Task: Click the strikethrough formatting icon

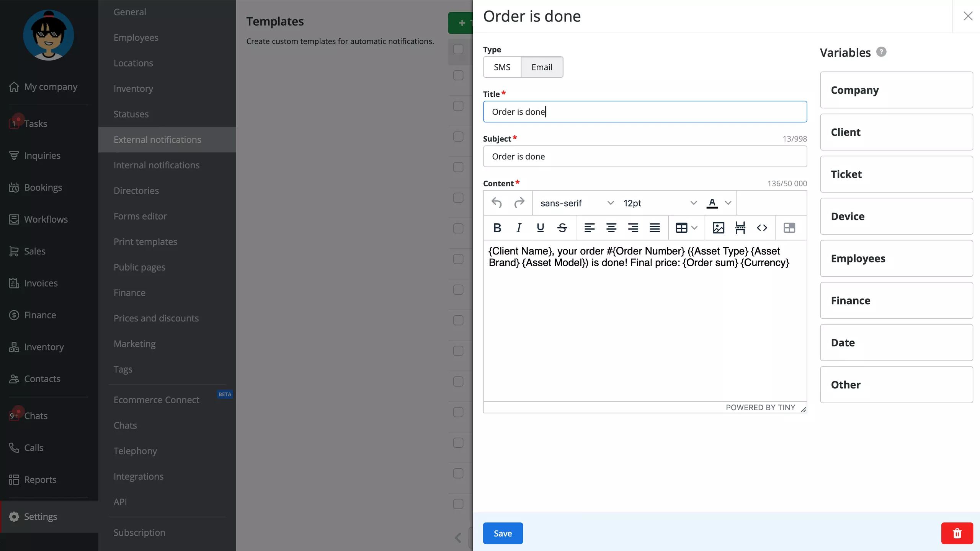Action: pos(562,228)
